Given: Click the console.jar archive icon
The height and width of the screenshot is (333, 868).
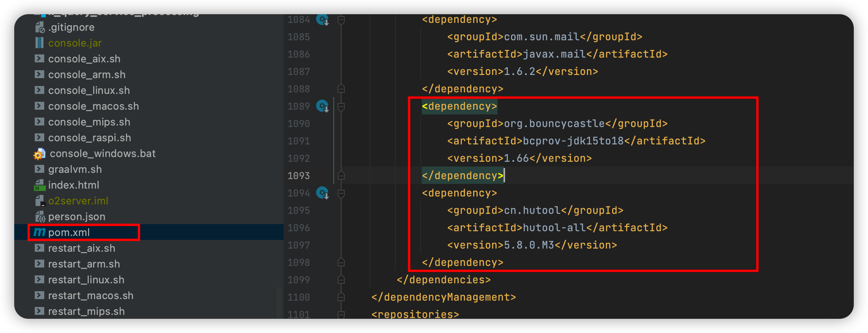Looking at the screenshot, I should [39, 43].
